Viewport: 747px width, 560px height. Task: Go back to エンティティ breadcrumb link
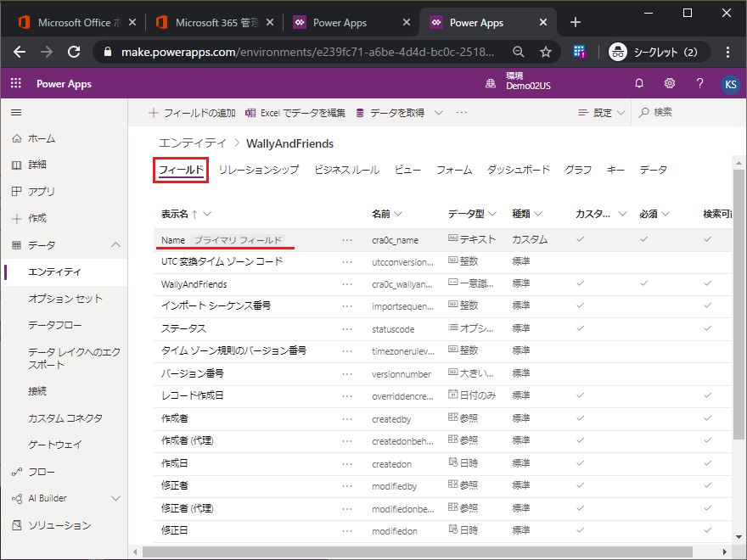pyautogui.click(x=193, y=143)
